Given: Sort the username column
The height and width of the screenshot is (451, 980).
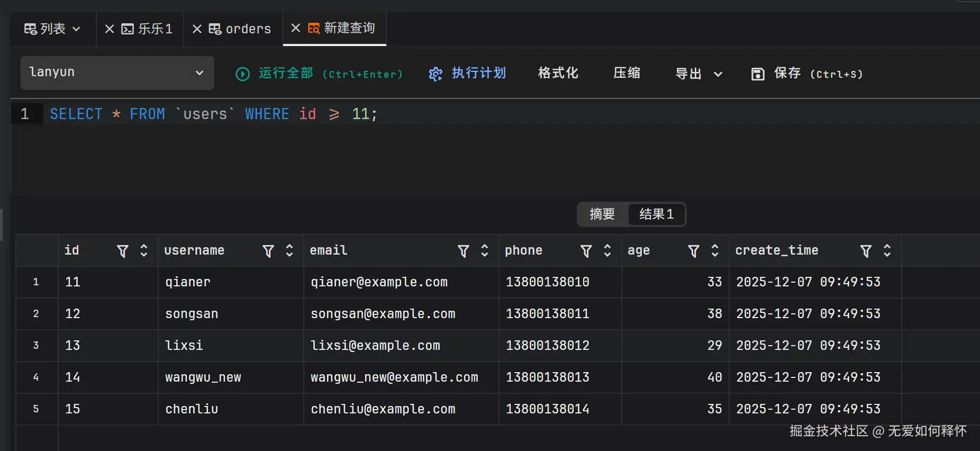Looking at the screenshot, I should click(x=289, y=250).
